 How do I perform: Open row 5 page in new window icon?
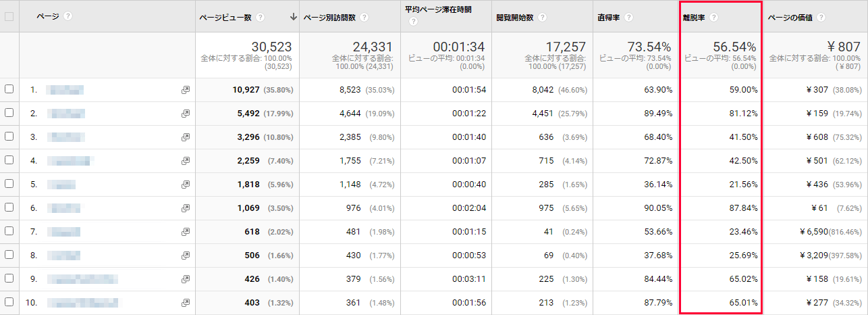coord(186,185)
